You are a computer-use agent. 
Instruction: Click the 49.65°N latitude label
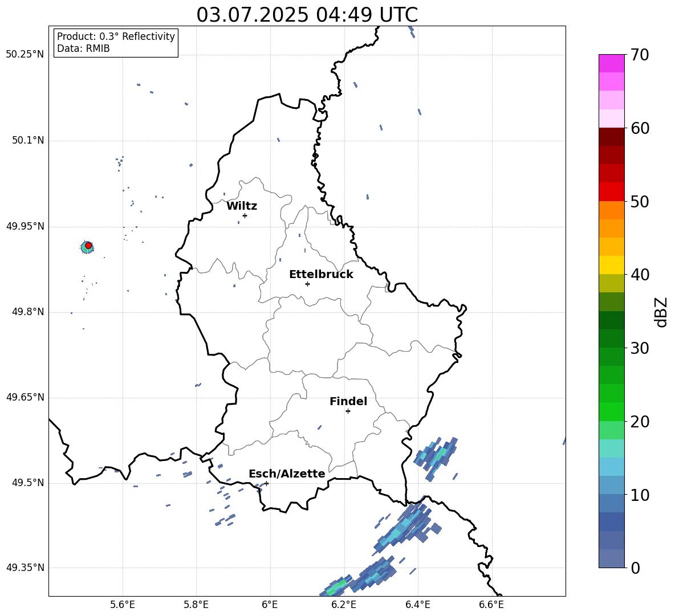click(25, 397)
